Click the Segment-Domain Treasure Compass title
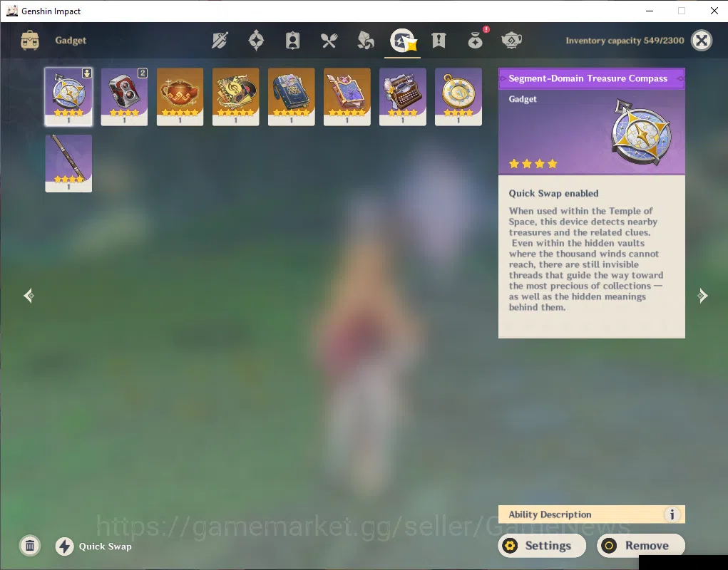 tap(588, 78)
